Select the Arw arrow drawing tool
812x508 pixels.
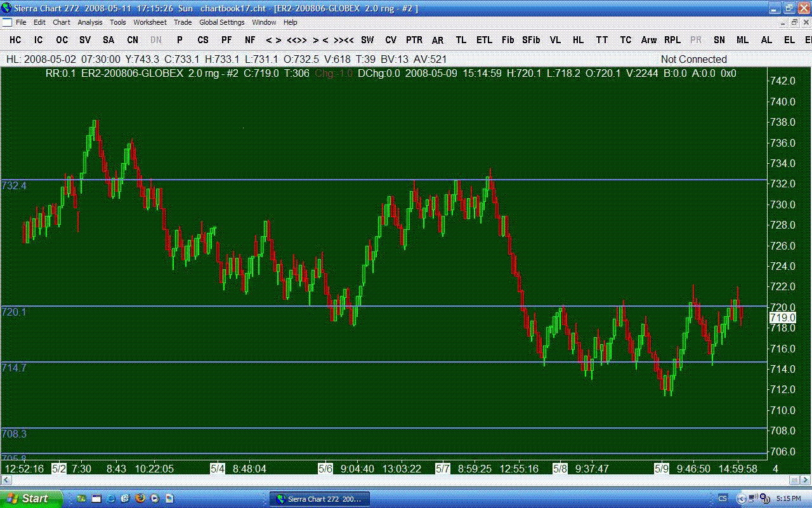pos(648,40)
